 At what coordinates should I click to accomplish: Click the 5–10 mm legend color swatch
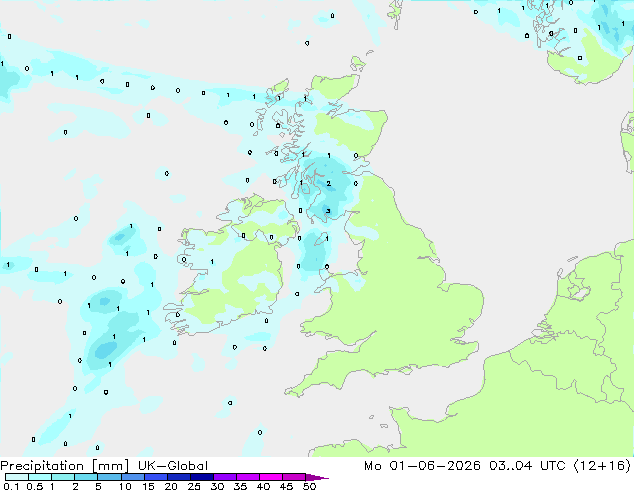coord(109,477)
